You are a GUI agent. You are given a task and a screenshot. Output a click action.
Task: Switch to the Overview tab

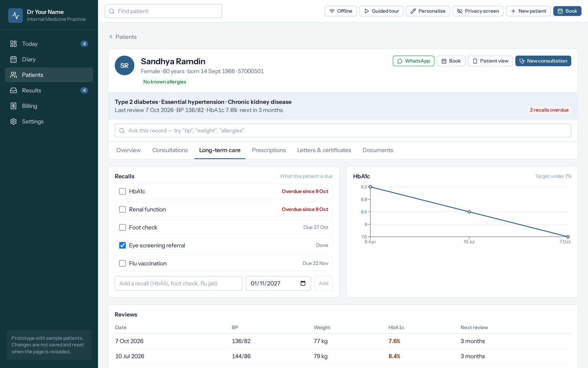pyautogui.click(x=128, y=150)
